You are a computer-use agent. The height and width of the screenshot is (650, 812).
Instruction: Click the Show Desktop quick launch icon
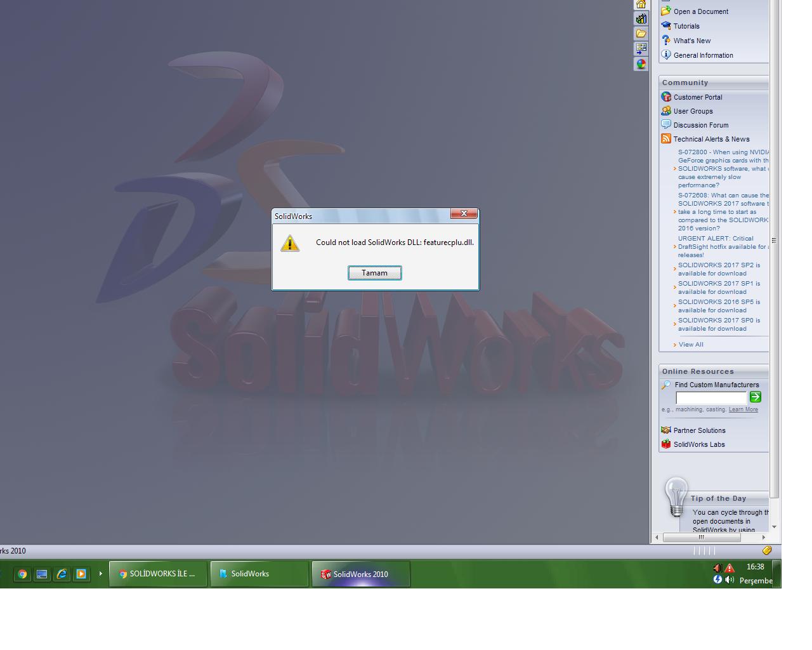[42, 574]
